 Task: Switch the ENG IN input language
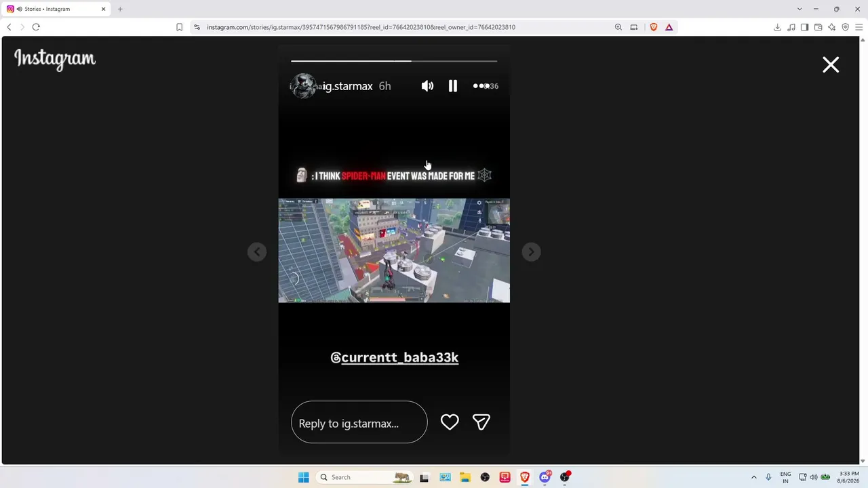pyautogui.click(x=785, y=477)
